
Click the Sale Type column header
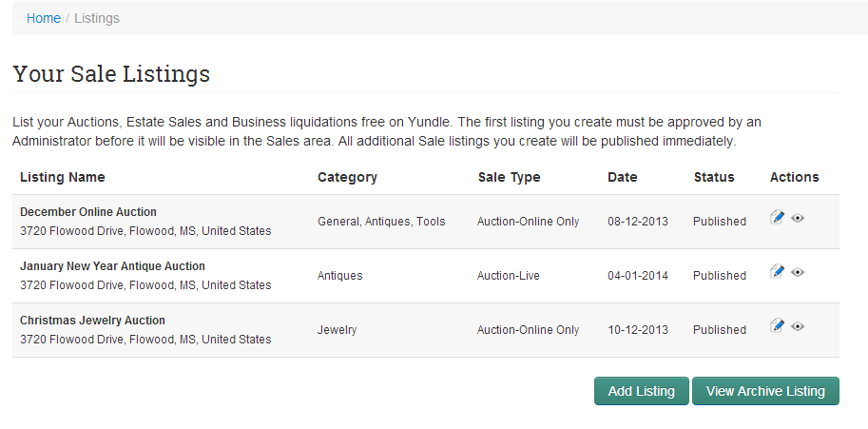coord(510,177)
